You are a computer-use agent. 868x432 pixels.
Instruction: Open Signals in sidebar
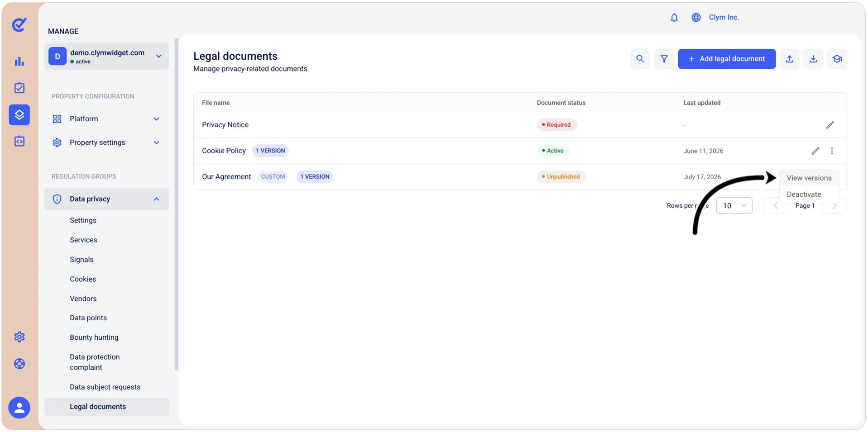(x=82, y=260)
